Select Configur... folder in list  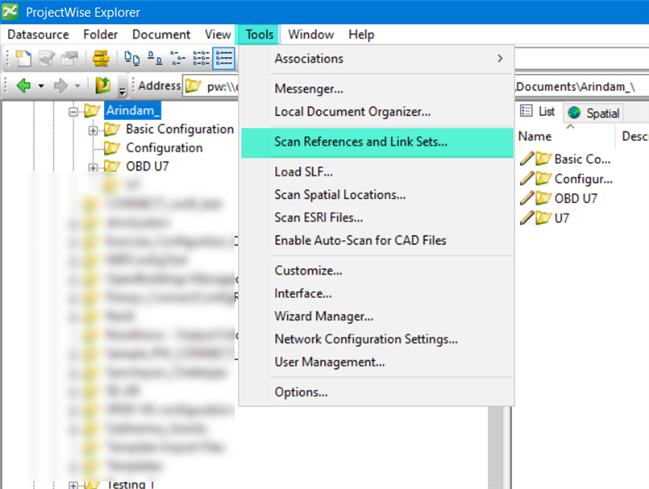tap(583, 179)
